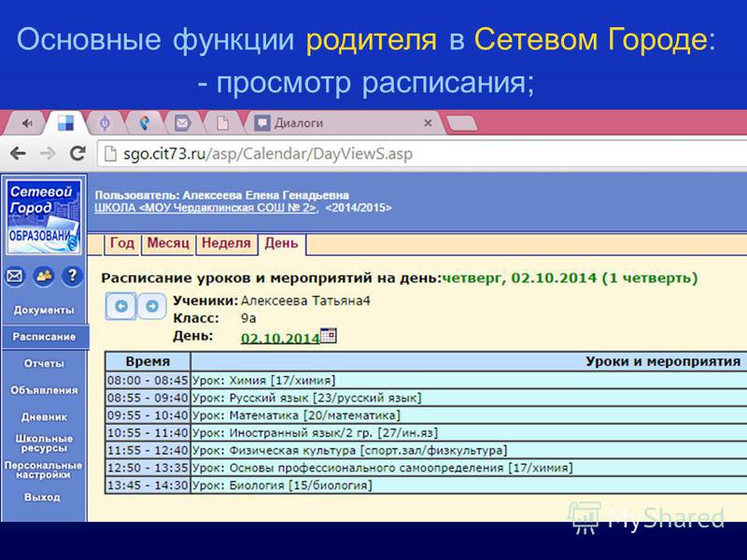Reload the page with refresh icon

(x=78, y=153)
